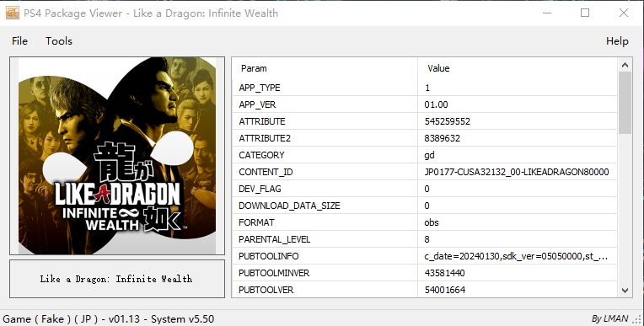Viewport: 644px width, 326px height.
Task: Click the scrollbar up arrow
Action: pyautogui.click(x=625, y=65)
